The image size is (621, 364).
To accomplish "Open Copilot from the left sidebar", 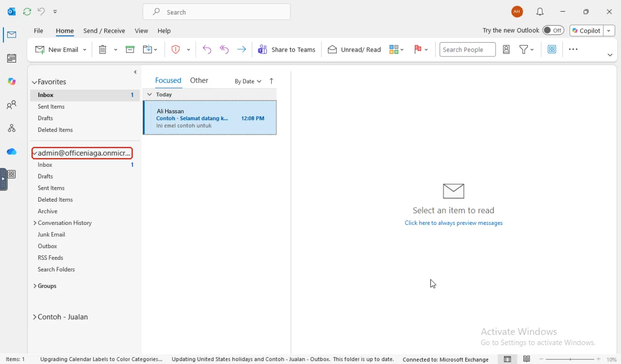I will click(12, 81).
